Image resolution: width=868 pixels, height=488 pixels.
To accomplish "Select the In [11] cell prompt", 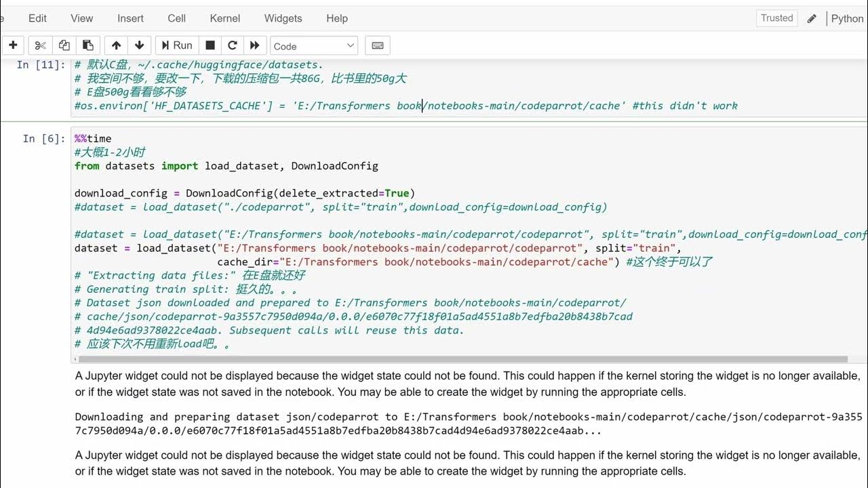I will click(x=41, y=64).
